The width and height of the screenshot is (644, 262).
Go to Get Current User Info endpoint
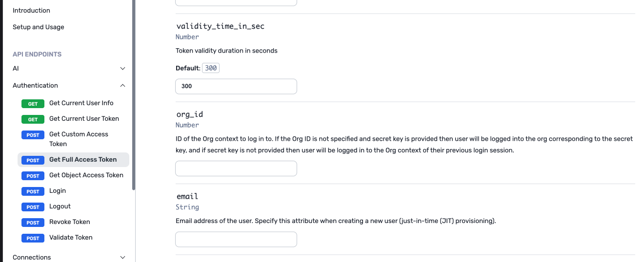[x=81, y=103]
